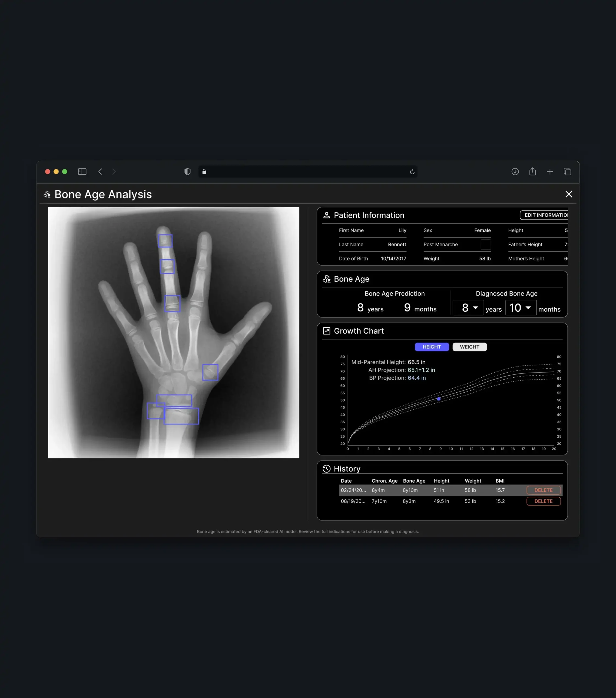The width and height of the screenshot is (616, 698).
Task: Click the Mother's Height label
Action: point(526,258)
